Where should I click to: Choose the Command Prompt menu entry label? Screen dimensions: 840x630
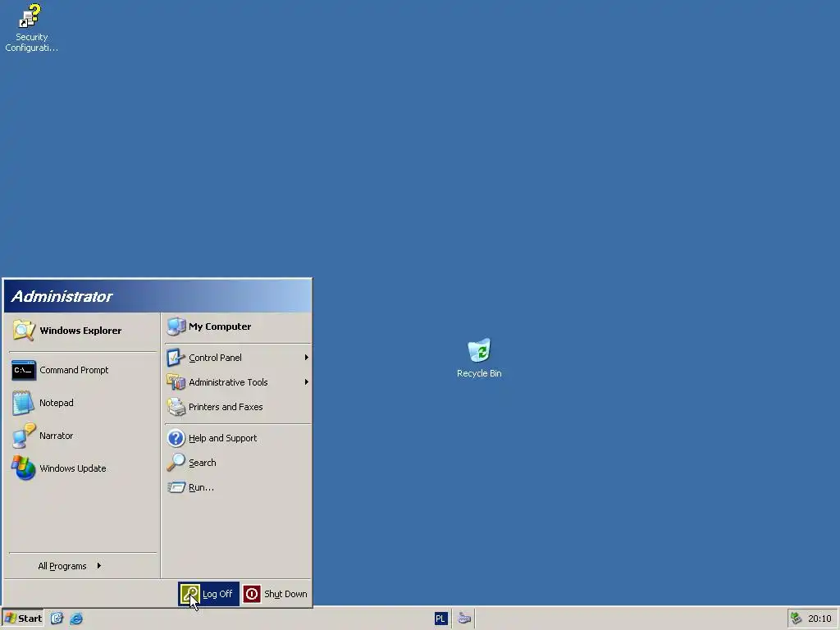74,370
